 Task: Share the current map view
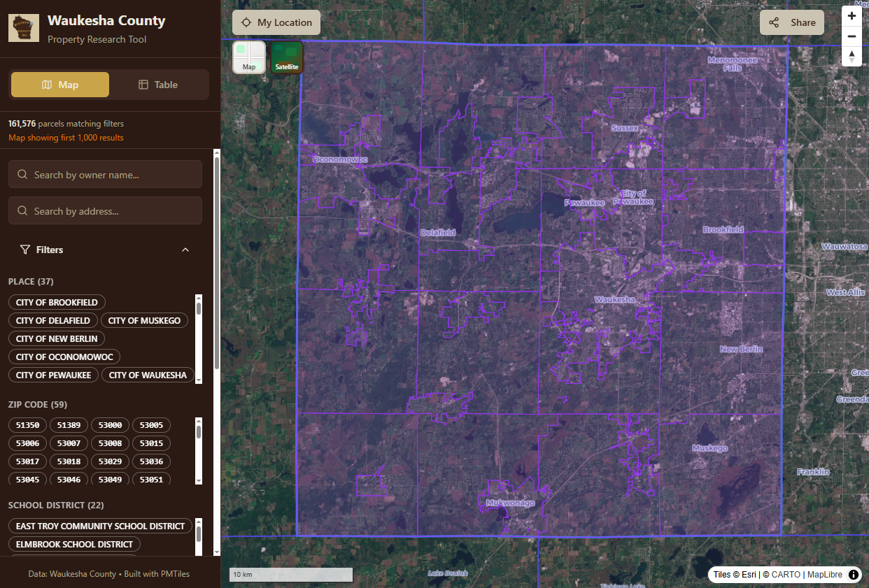click(x=792, y=22)
